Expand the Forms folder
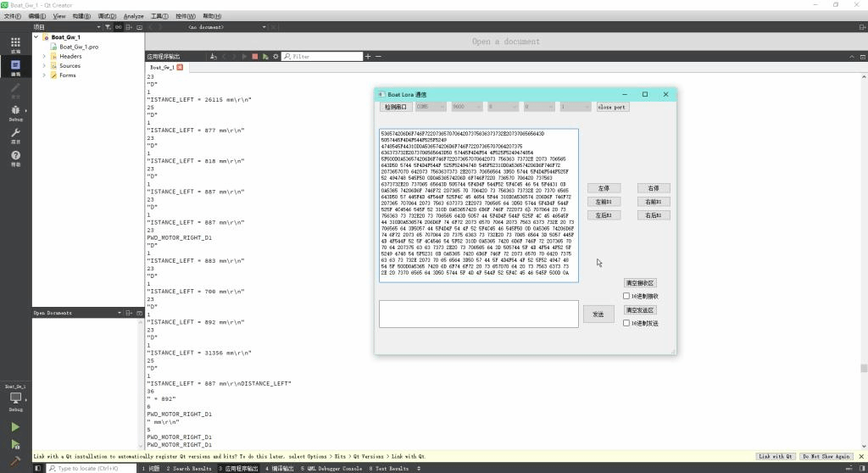868x473 pixels. pyautogui.click(x=44, y=75)
